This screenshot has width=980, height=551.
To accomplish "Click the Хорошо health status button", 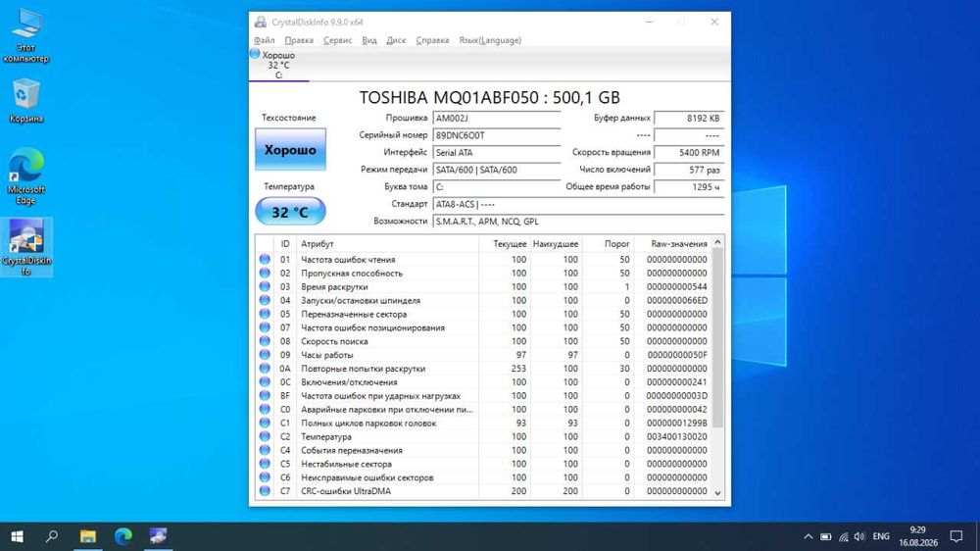I will (x=290, y=149).
